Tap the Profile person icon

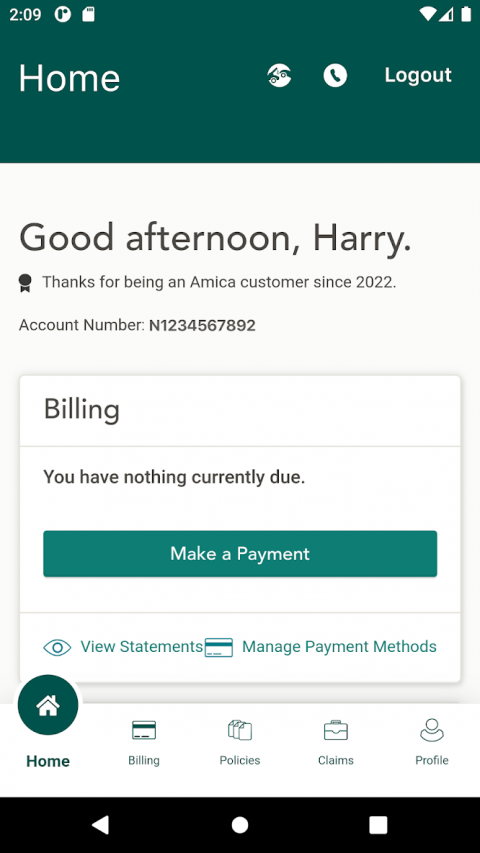pyautogui.click(x=432, y=730)
